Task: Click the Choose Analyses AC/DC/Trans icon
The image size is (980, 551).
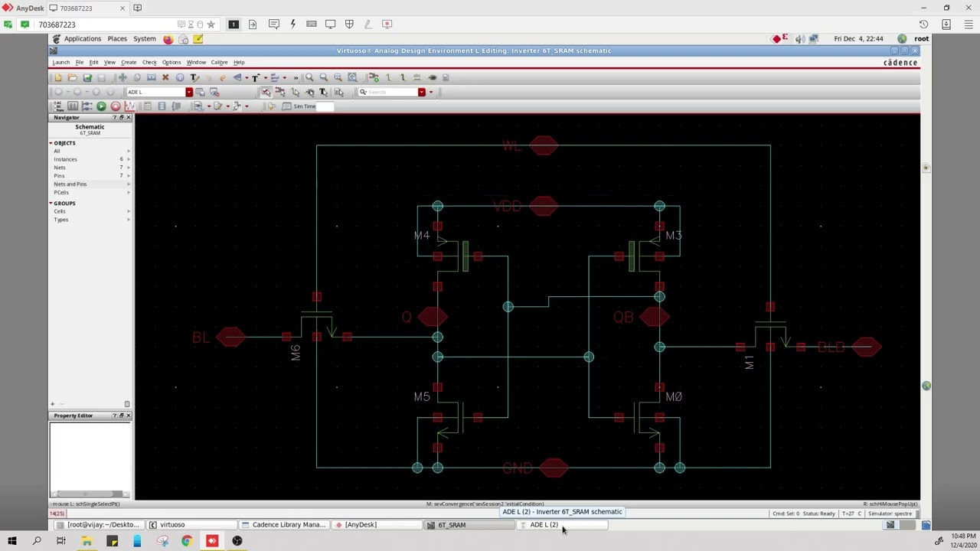Action: pyautogui.click(x=58, y=106)
